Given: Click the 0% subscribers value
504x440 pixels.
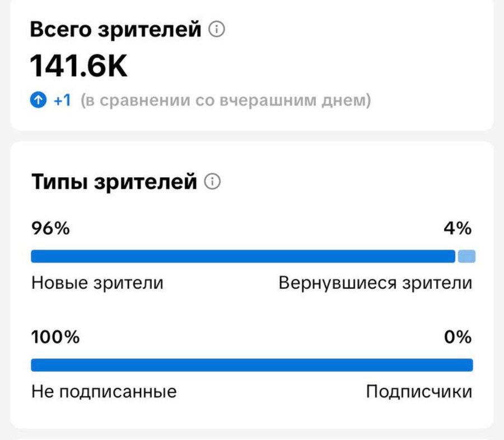Looking at the screenshot, I should point(459,337).
